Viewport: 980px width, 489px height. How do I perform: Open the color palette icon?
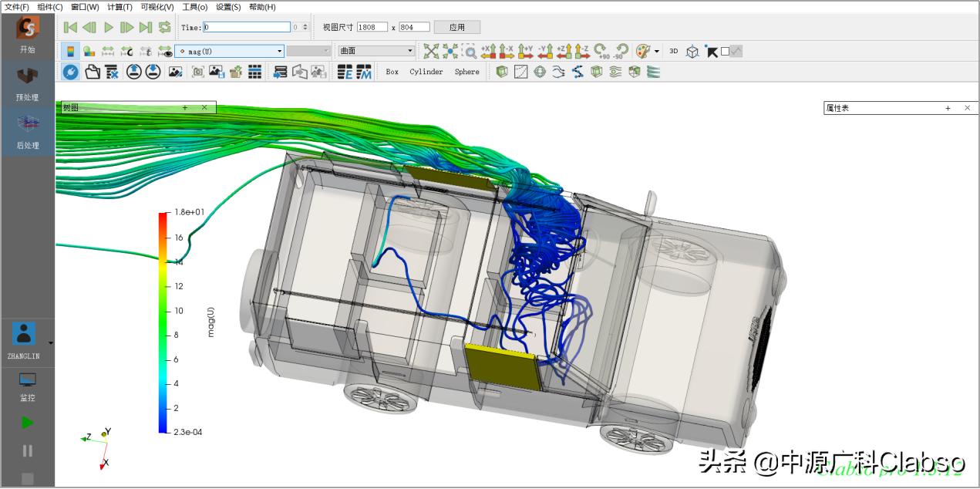[642, 51]
